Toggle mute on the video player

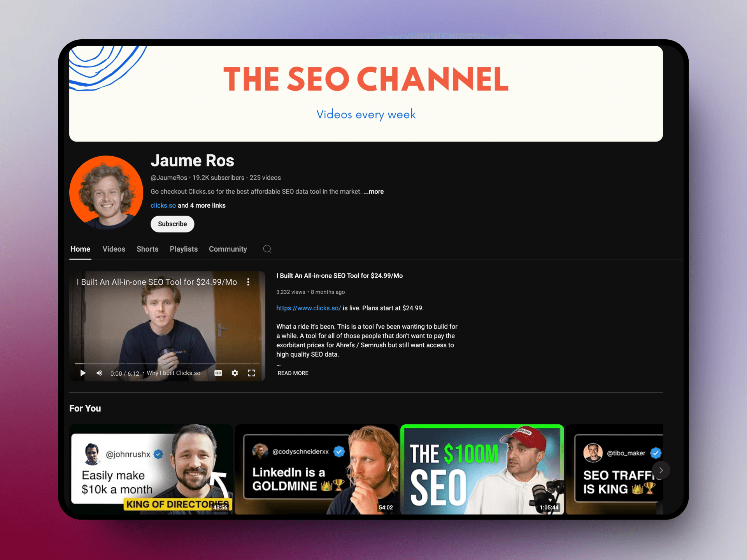[x=100, y=373]
